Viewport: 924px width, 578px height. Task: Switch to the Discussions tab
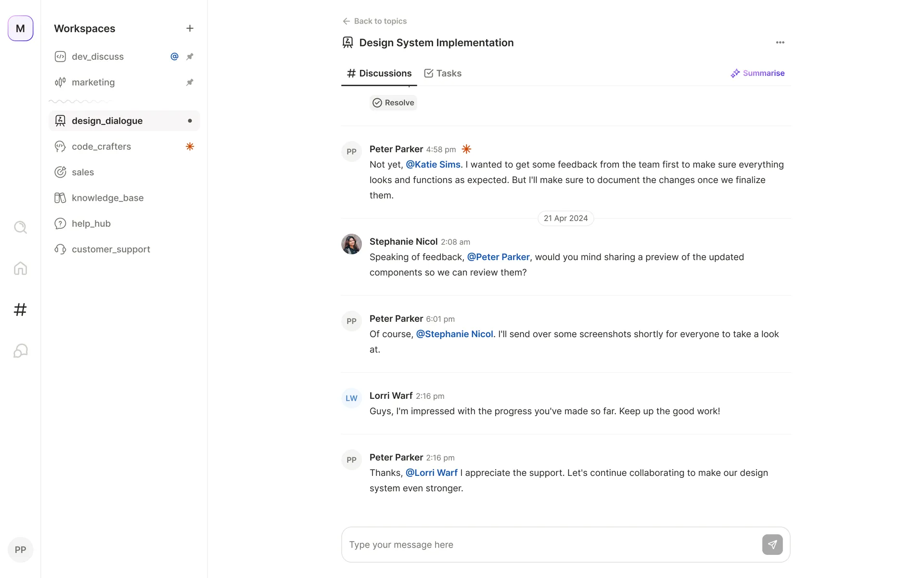(x=379, y=73)
